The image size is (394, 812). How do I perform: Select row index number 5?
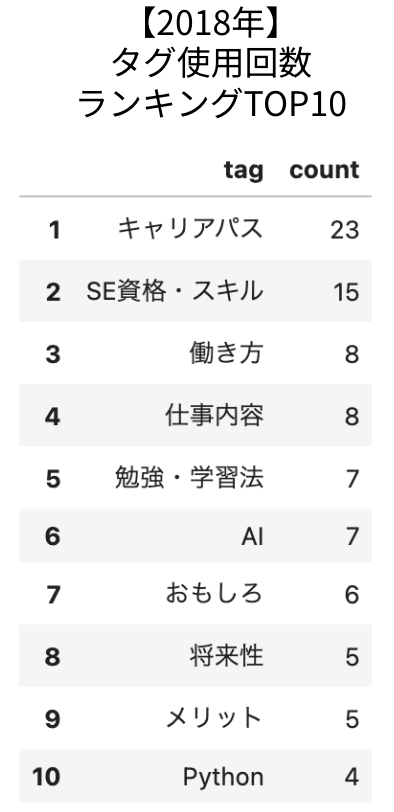tap(53, 478)
